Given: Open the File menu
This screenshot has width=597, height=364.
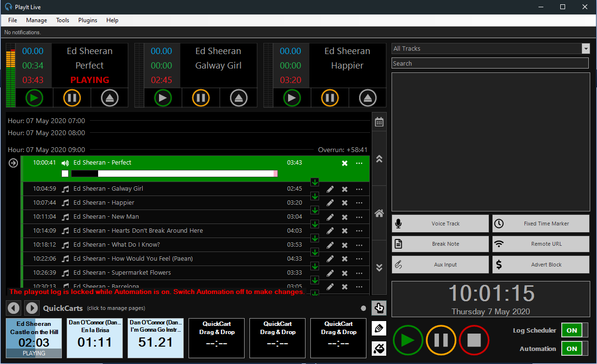Looking at the screenshot, I should [13, 20].
